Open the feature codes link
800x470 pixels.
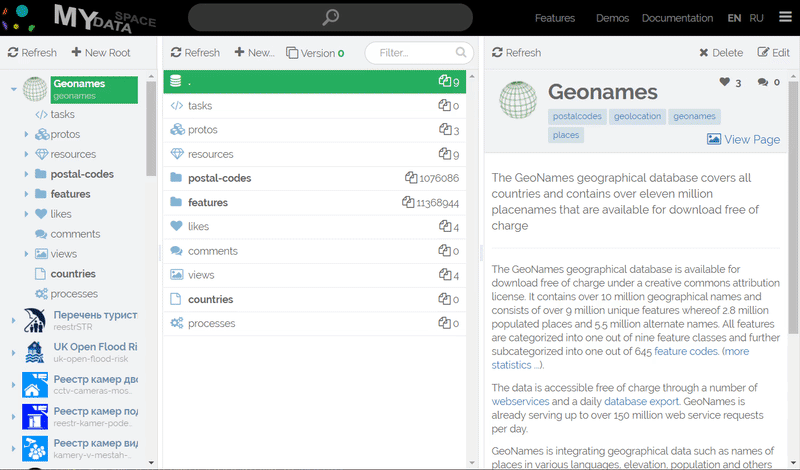coord(686,351)
